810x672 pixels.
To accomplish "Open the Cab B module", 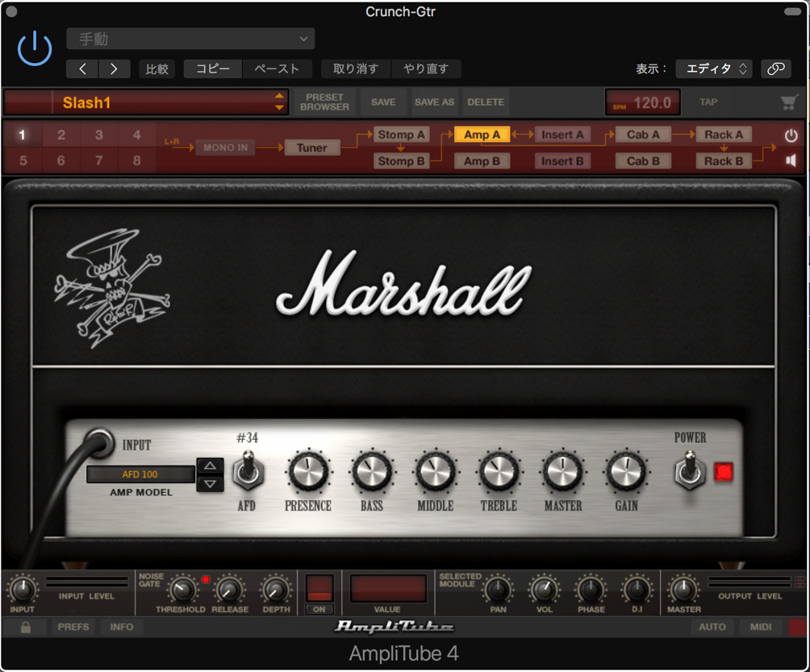I will tap(643, 161).
